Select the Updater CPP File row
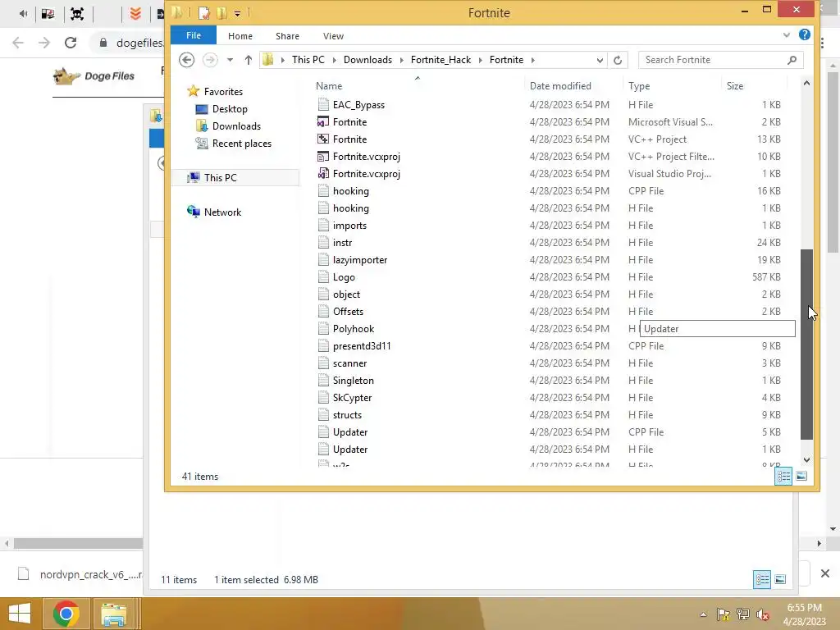The width and height of the screenshot is (840, 630). (549, 431)
